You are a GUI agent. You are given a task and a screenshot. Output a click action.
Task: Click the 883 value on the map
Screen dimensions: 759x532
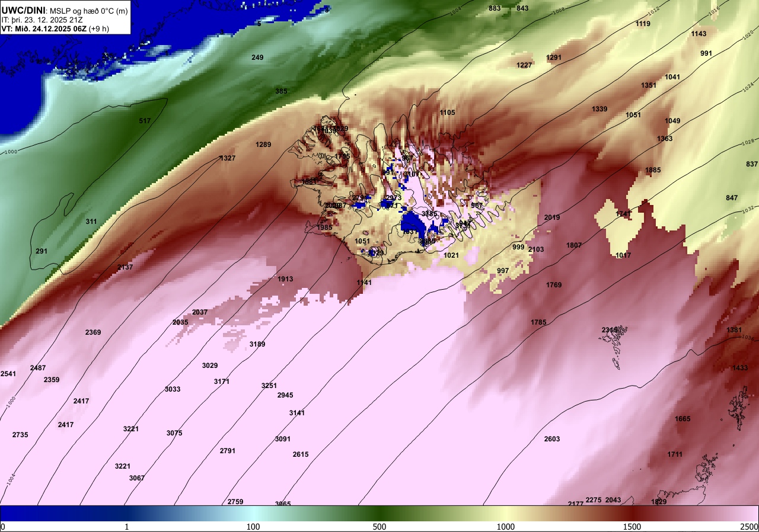(x=495, y=8)
